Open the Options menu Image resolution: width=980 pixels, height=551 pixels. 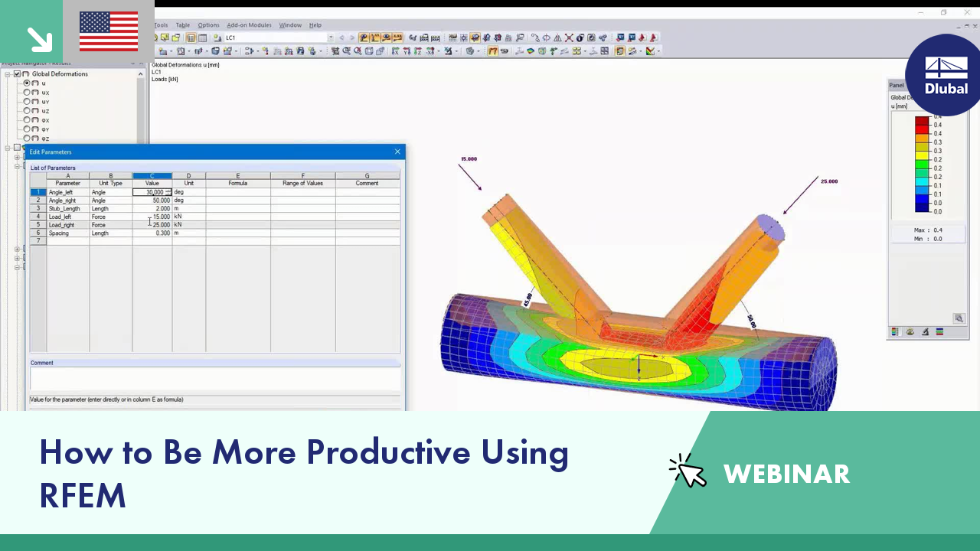208,25
